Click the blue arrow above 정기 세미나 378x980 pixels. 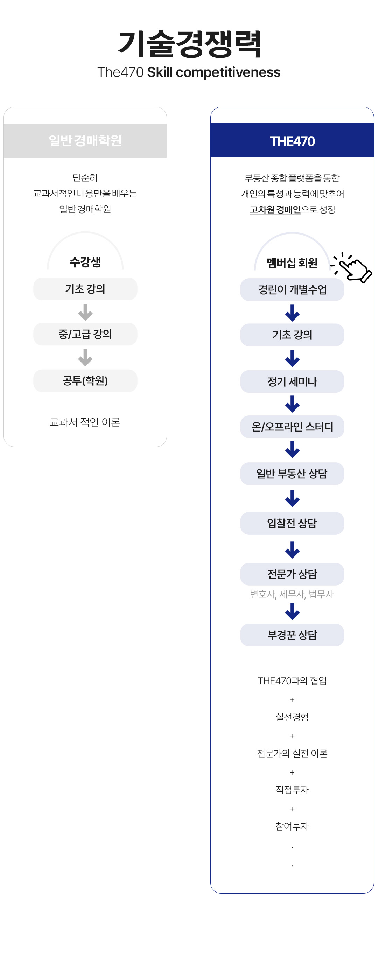[292, 358]
